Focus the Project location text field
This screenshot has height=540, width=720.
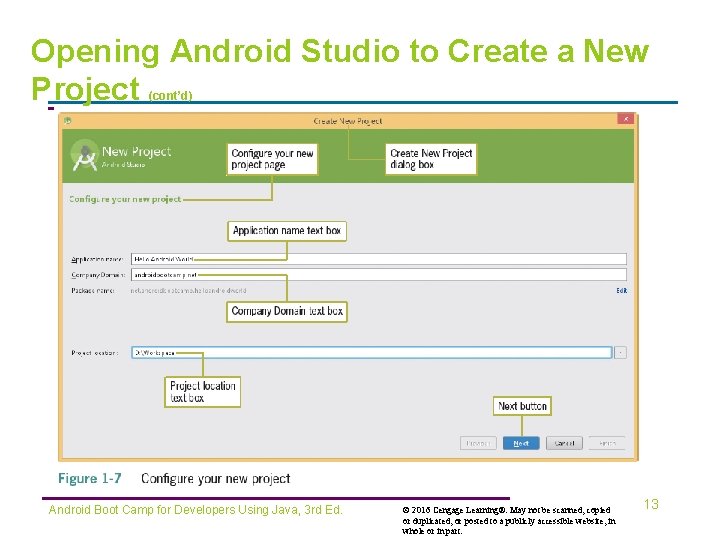click(x=371, y=353)
